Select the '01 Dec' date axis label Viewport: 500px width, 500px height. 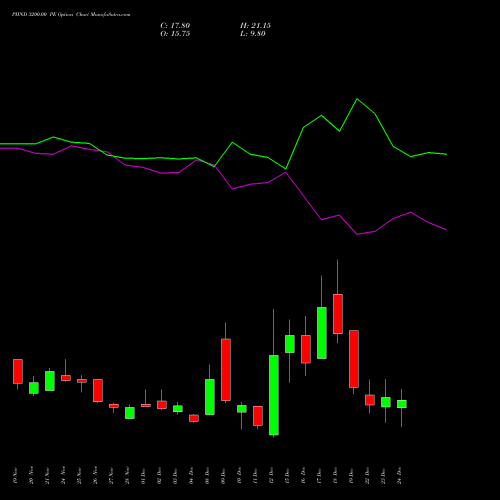click(x=143, y=476)
